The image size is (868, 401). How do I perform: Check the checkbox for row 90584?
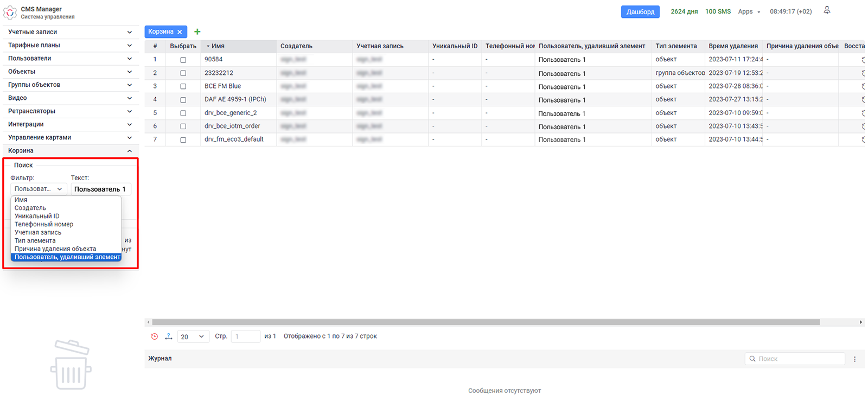[x=183, y=60]
